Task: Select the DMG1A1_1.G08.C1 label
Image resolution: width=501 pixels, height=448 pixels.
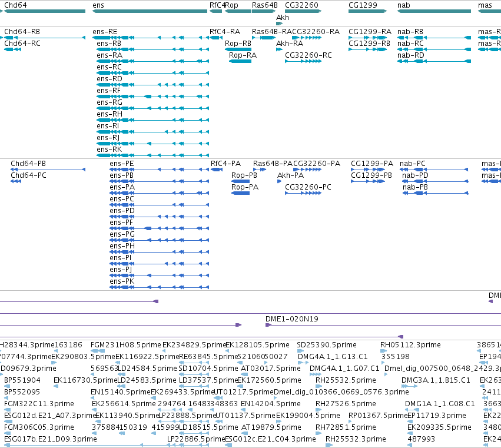Action: pyautogui.click(x=440, y=404)
